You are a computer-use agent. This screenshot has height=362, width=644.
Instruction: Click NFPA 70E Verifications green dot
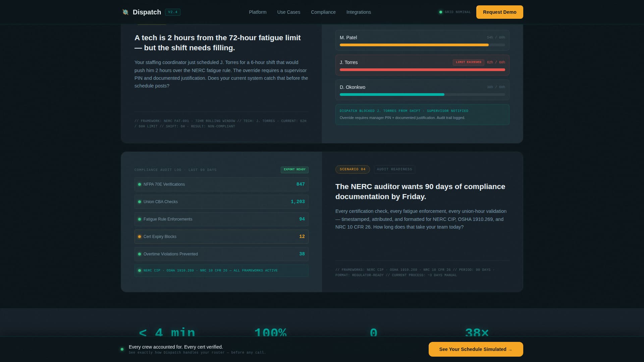coord(140,184)
